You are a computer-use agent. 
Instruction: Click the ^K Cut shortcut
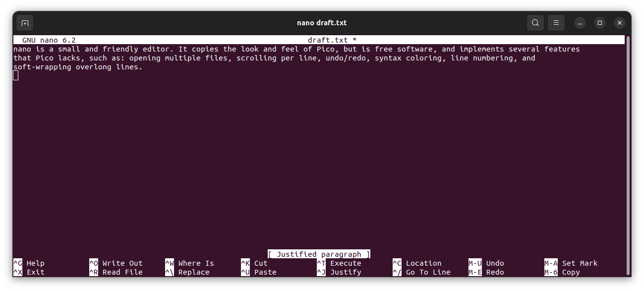254,263
